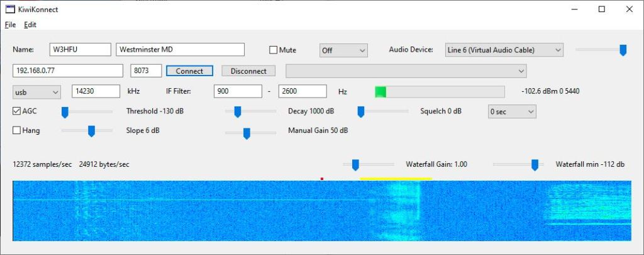Click the Disconnect button
This screenshot has height=255, width=644.
(248, 71)
